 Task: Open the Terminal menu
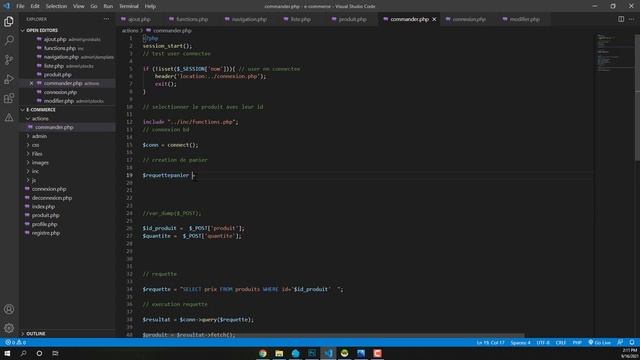[x=129, y=6]
